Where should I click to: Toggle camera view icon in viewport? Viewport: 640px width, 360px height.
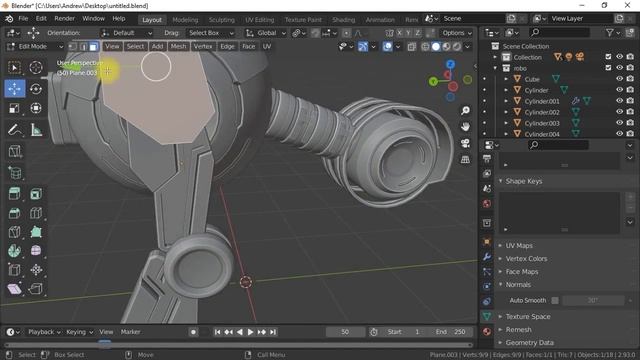[465, 143]
